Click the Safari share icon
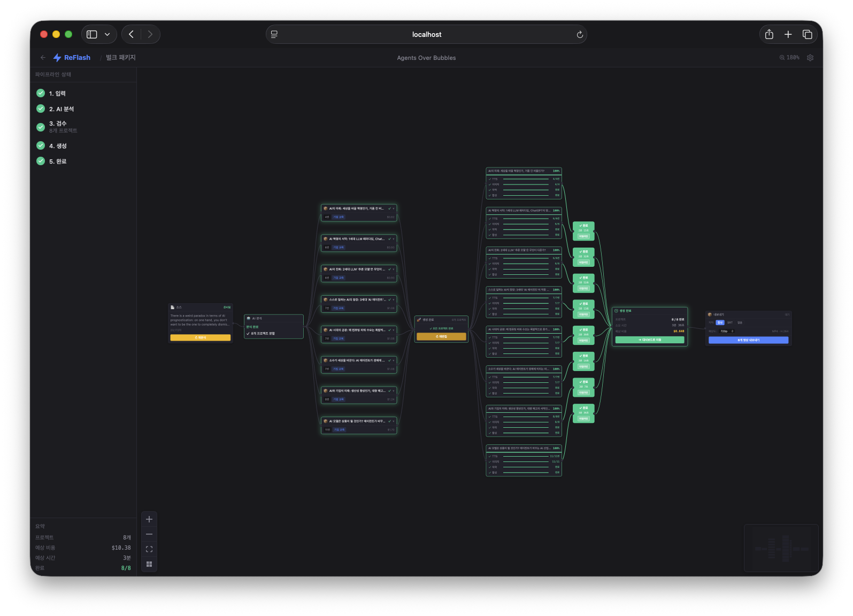 click(769, 34)
